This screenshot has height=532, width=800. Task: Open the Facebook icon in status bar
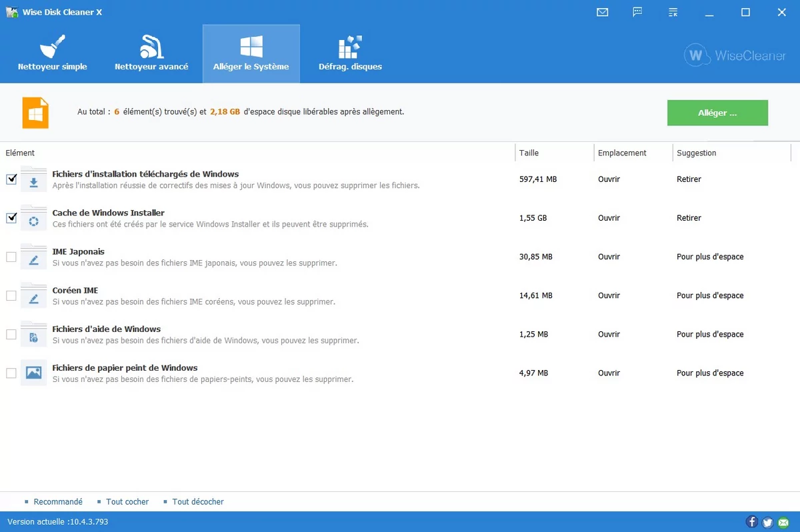[x=751, y=522]
